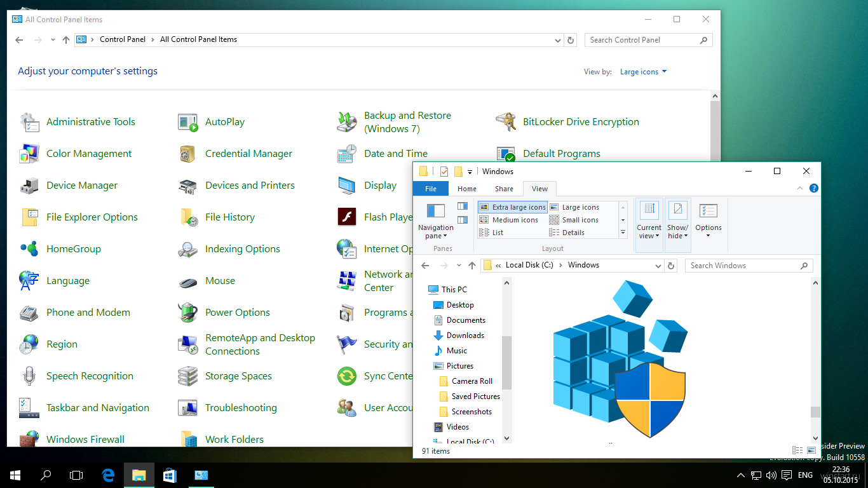
Task: Click the Work Folders link
Action: (234, 440)
